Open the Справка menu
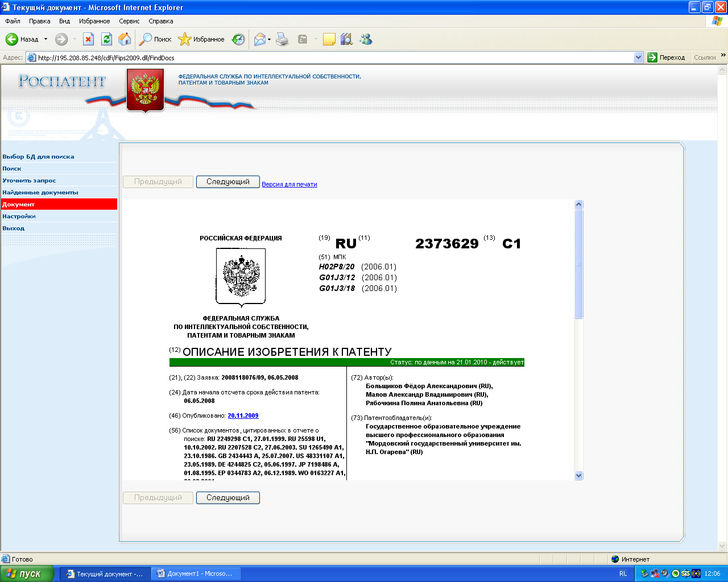 pos(161,21)
